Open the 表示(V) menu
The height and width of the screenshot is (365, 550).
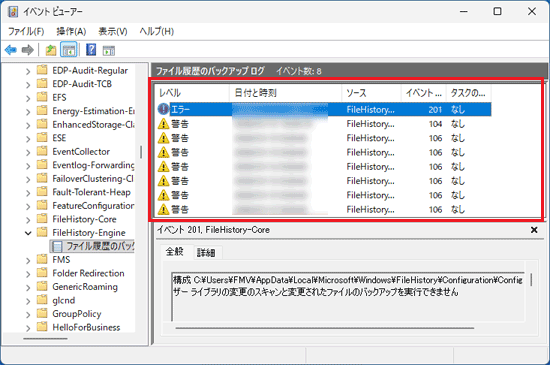pos(113,32)
